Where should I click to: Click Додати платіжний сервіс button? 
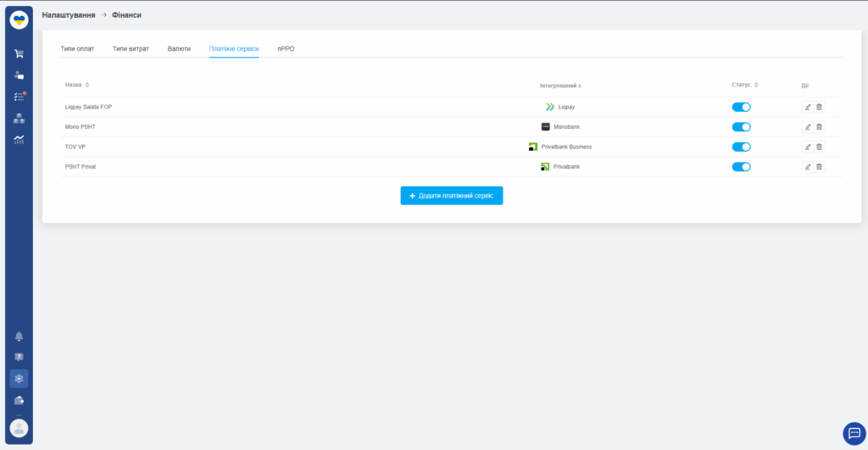(x=452, y=196)
